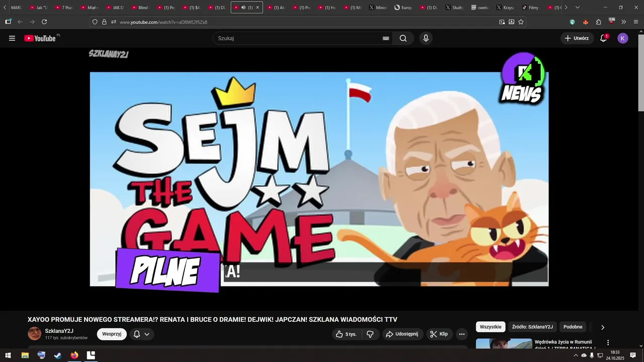644x362 pixels.
Task: Open three-dot menu for Wędrówka życia video
Action: tap(608, 342)
